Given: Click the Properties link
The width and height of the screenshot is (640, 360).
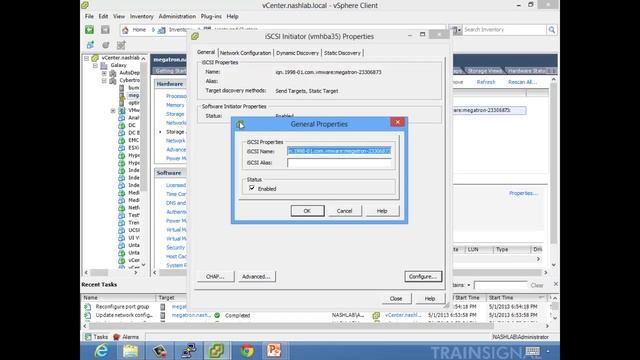Looking at the screenshot, I should (x=523, y=193).
